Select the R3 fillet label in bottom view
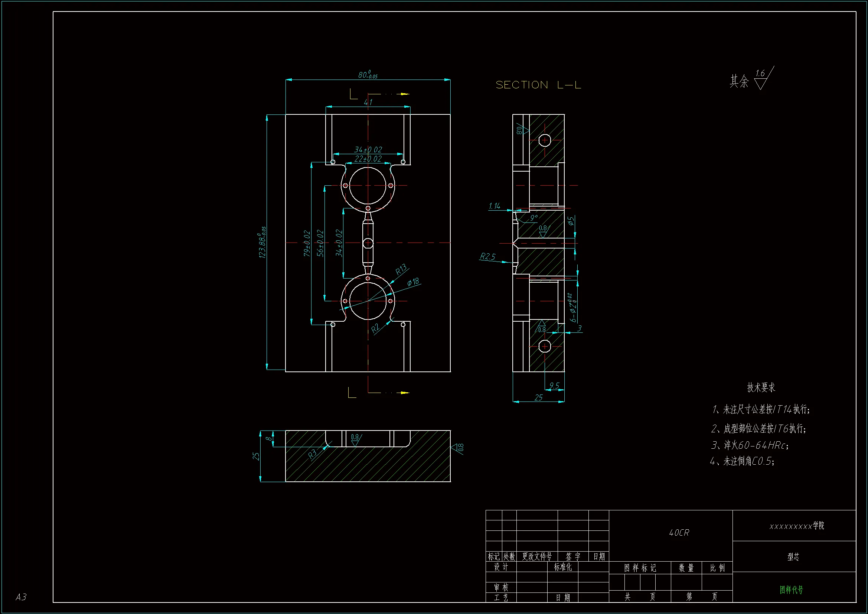Image resolution: width=868 pixels, height=614 pixels. point(312,454)
